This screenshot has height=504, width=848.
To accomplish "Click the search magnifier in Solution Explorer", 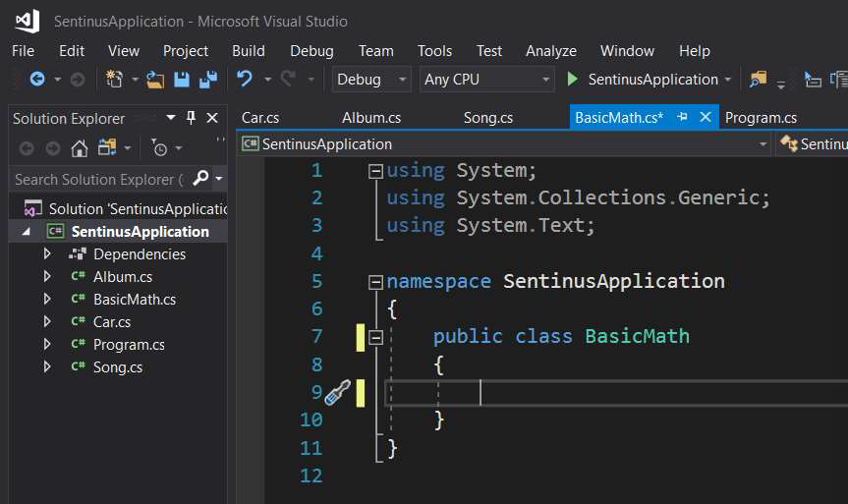I will (x=200, y=178).
